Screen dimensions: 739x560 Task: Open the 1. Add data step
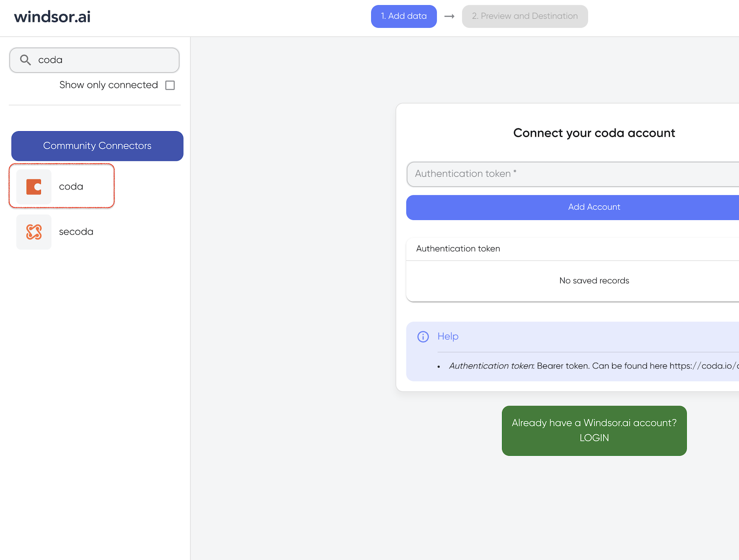[x=404, y=17]
